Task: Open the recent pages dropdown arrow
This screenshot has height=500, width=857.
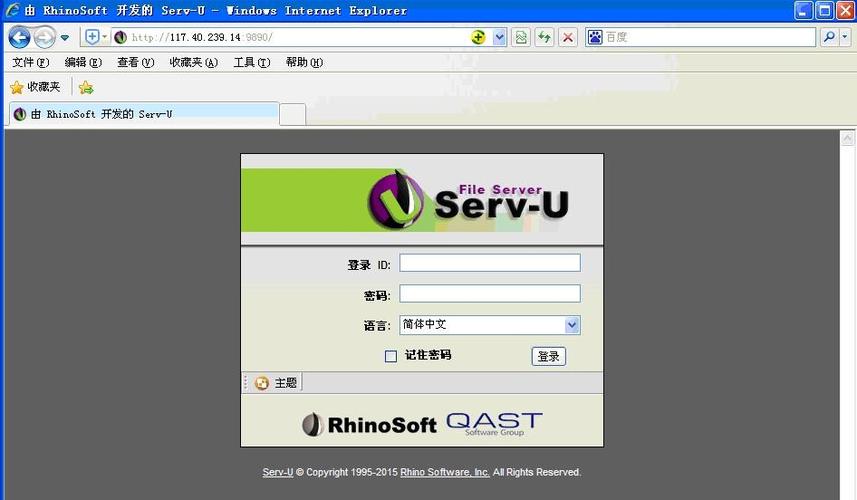Action: [64, 38]
